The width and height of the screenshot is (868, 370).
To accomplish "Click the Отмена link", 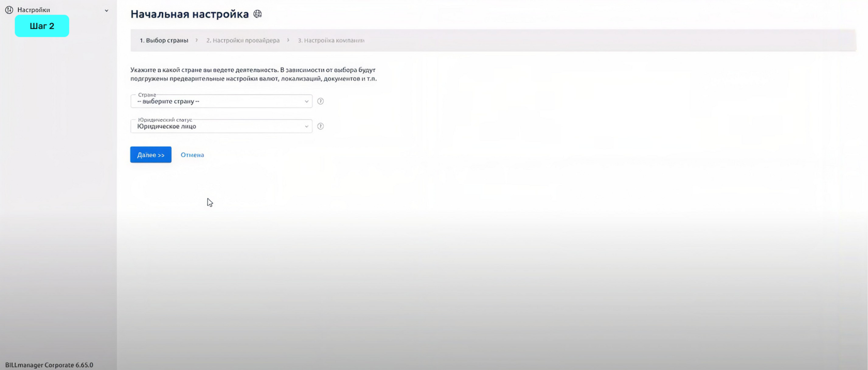I will coord(192,155).
